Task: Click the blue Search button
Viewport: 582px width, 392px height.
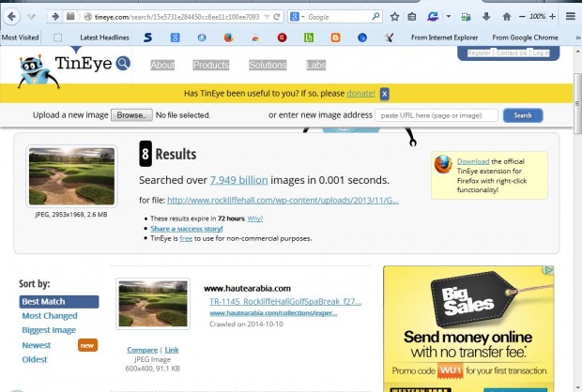Action: coord(523,115)
